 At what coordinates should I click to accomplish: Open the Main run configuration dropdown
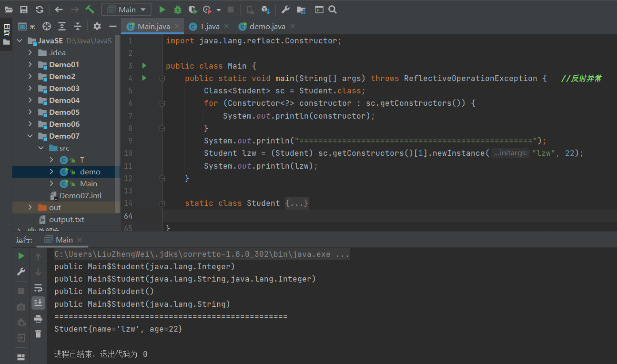coord(126,10)
